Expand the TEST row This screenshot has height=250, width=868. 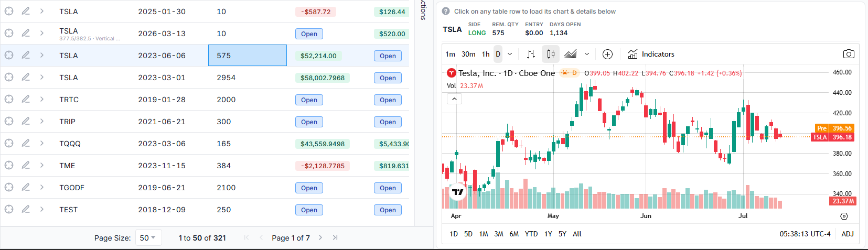click(41, 209)
